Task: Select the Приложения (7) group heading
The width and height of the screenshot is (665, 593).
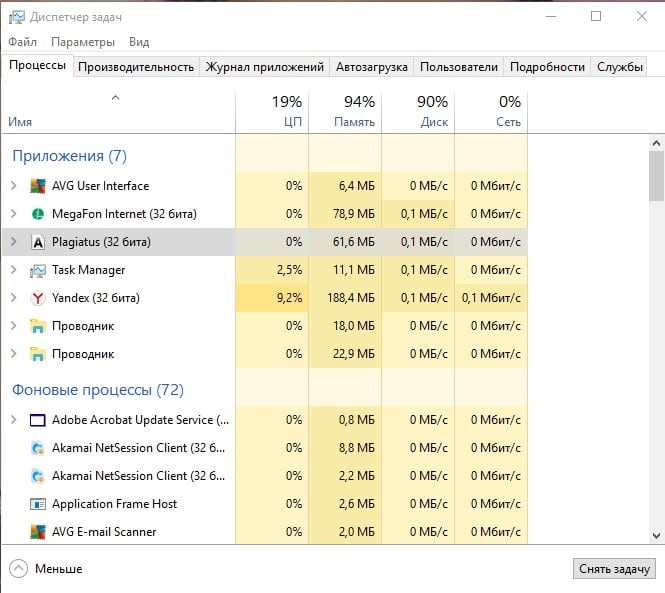Action: pyautogui.click(x=70, y=156)
